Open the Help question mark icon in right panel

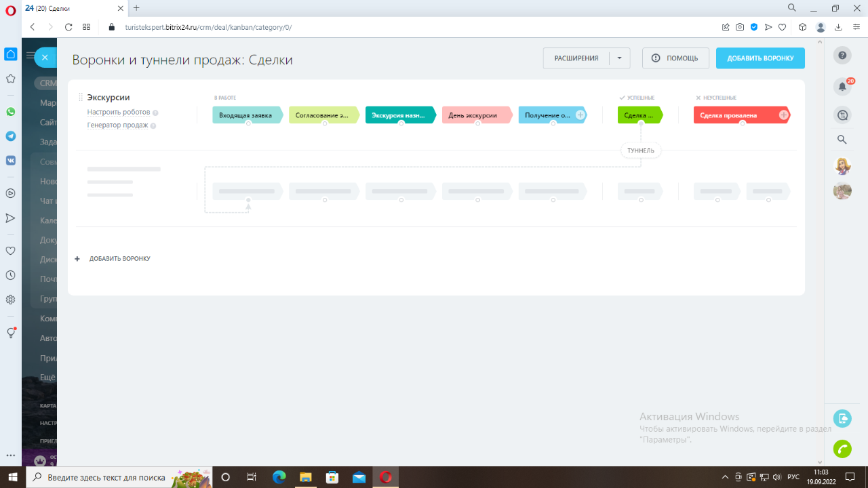[x=842, y=56]
